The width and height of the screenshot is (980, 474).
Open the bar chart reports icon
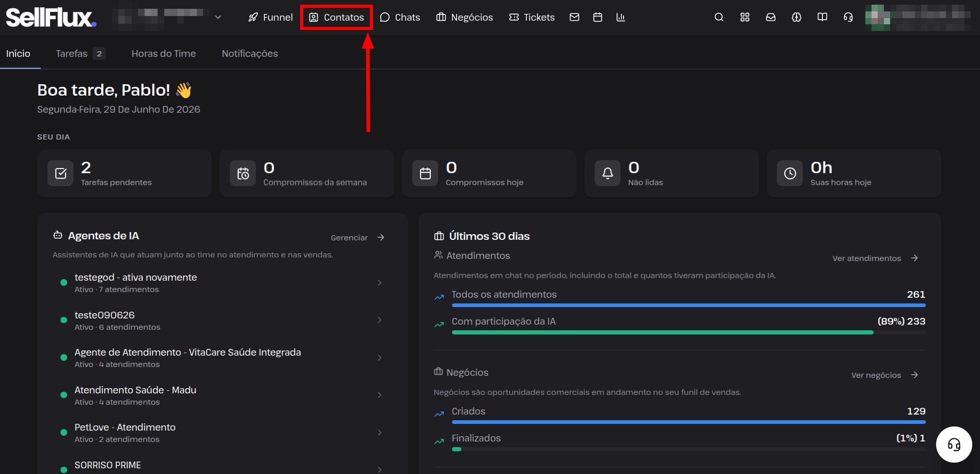620,17
